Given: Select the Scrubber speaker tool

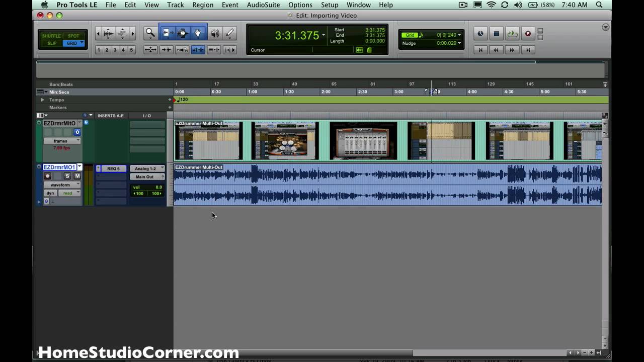Looking at the screenshot, I should pos(215,33).
